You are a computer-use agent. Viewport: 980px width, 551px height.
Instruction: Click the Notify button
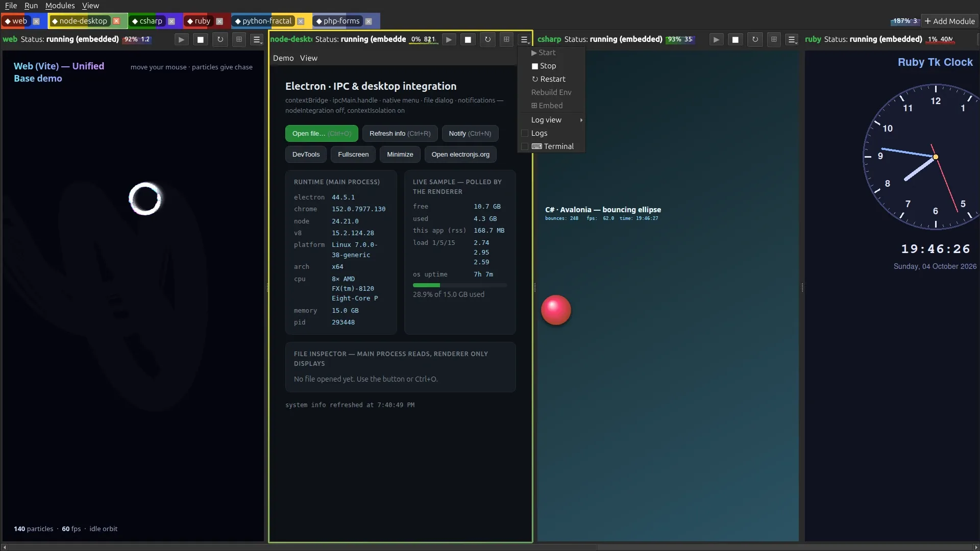click(x=470, y=134)
